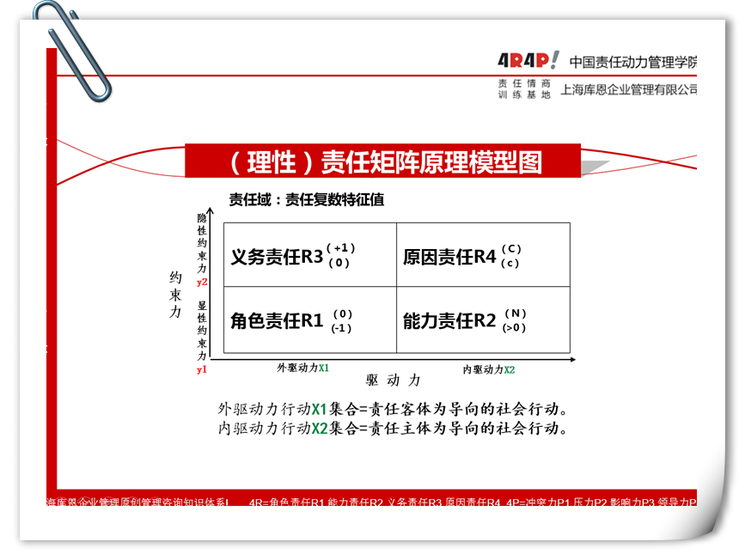Click the line starting with 外驱动力行动X1集合
Image resolution: width=745 pixels, height=560 pixels.
coord(393,409)
